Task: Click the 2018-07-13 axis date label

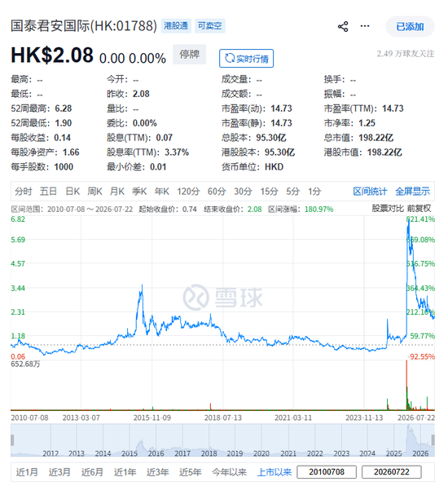Action: [x=223, y=418]
